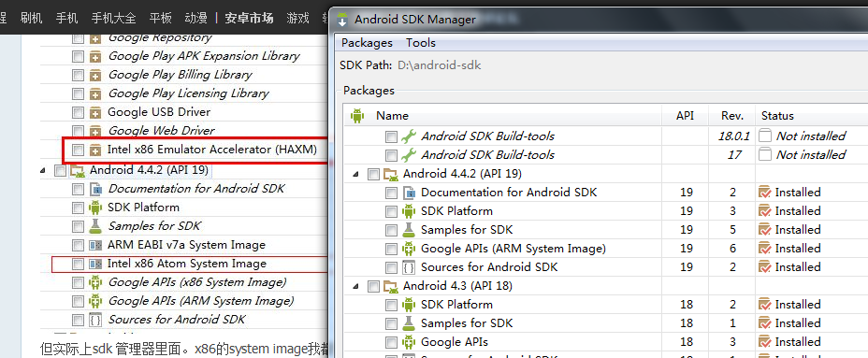Click SDK Path field D:\android-sdk
Viewport: 868px width, 358px height.
[439, 65]
